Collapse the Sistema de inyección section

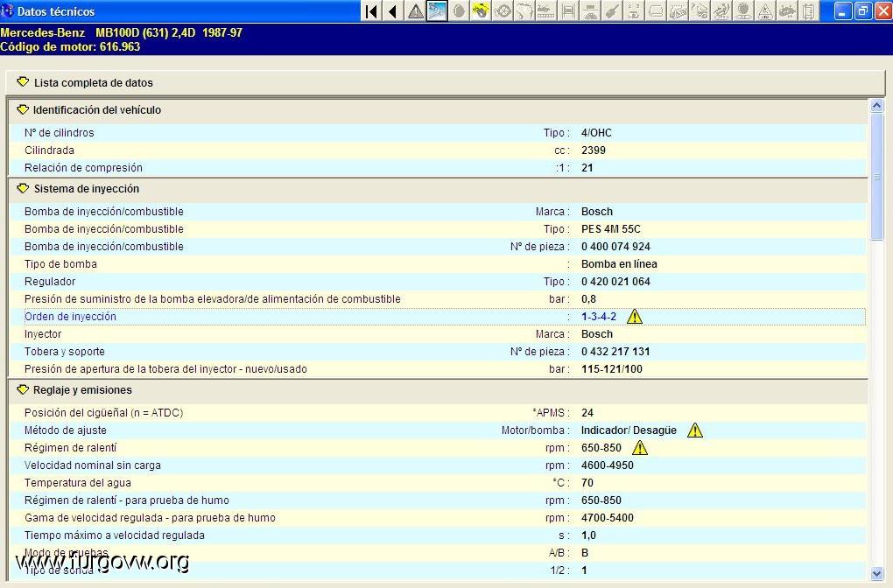click(x=23, y=188)
